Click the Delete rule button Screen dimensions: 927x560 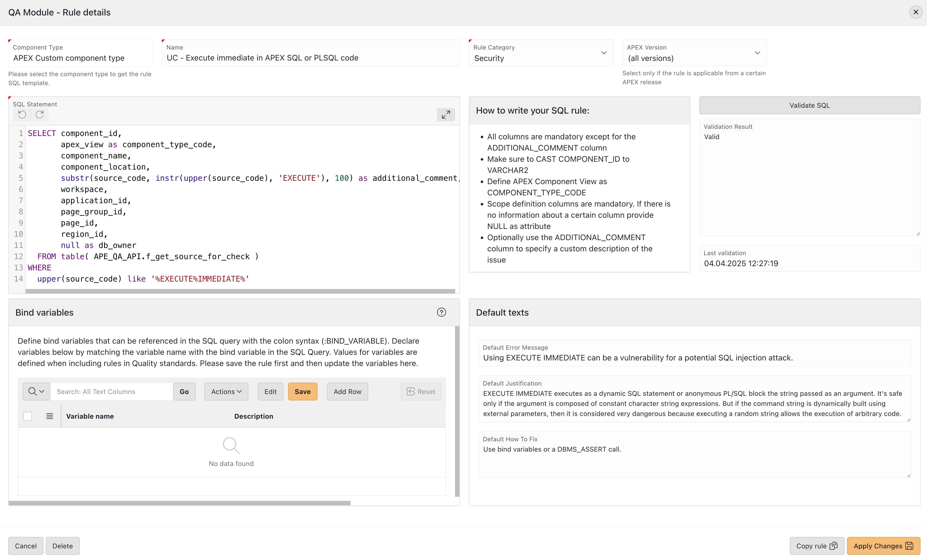[63, 546]
